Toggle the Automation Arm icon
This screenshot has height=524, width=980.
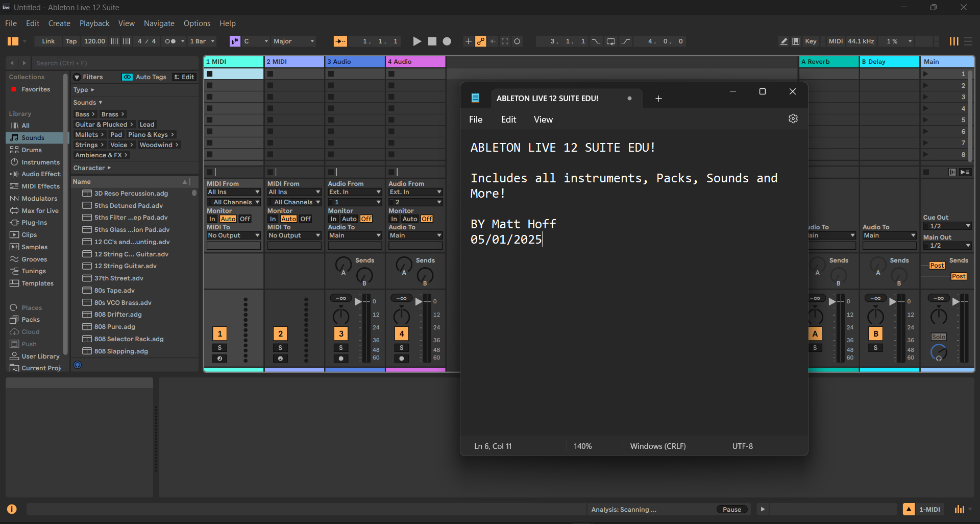tap(481, 41)
